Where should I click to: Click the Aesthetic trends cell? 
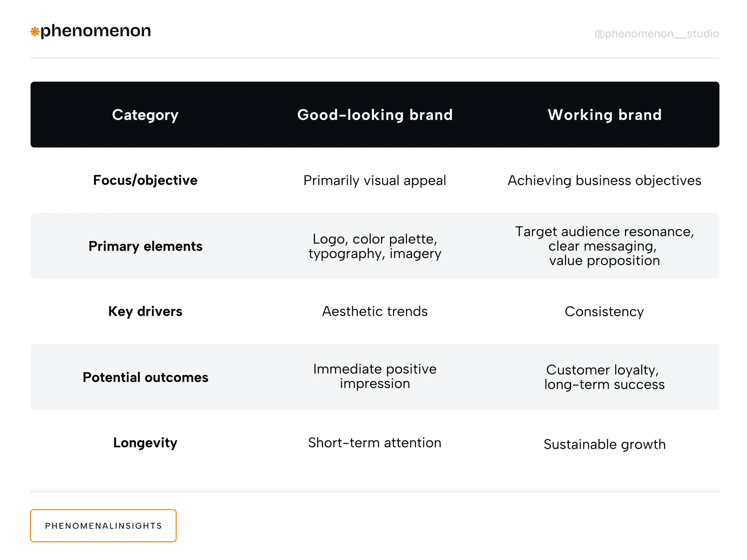tap(374, 311)
